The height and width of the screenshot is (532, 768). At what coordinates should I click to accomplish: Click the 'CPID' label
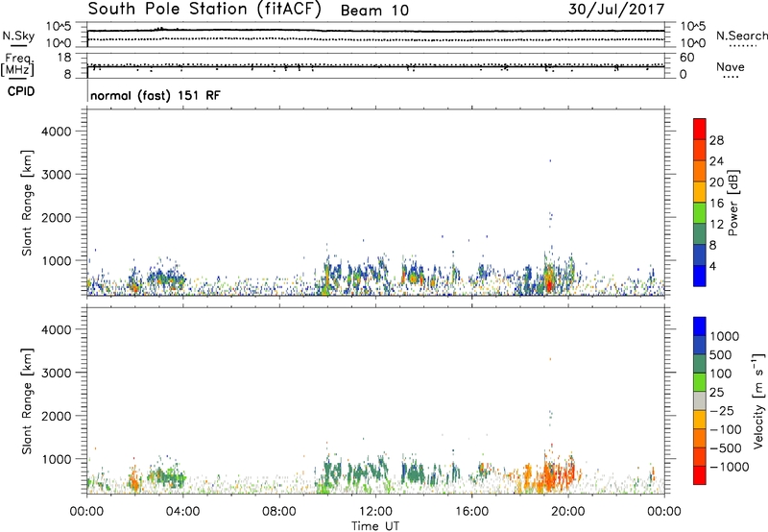click(21, 91)
